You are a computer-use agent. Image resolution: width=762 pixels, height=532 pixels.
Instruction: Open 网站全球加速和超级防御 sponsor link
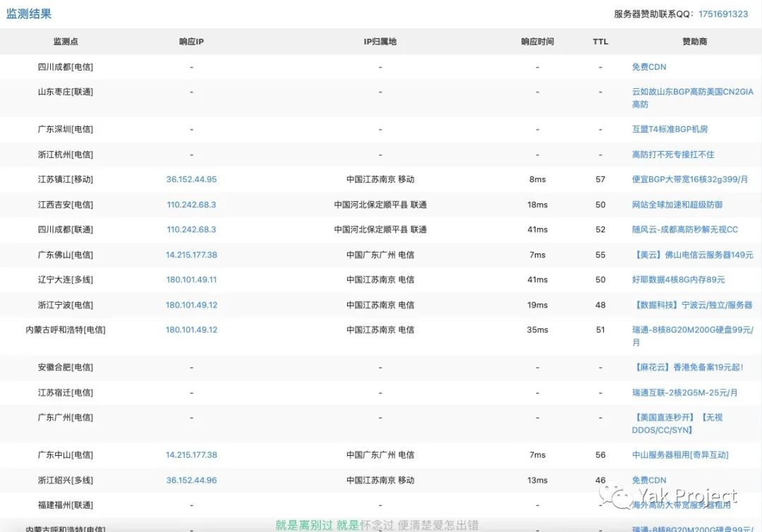(x=677, y=205)
